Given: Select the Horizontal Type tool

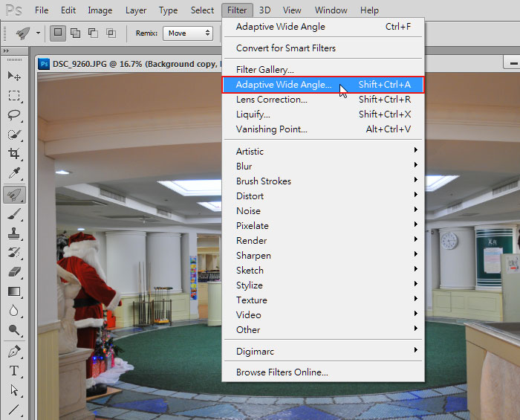Looking at the screenshot, I should point(14,371).
